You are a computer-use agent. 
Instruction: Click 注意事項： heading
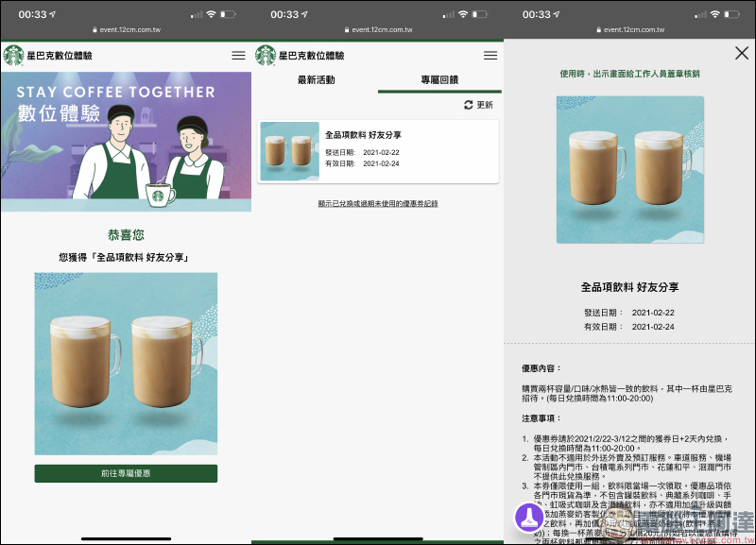541,418
